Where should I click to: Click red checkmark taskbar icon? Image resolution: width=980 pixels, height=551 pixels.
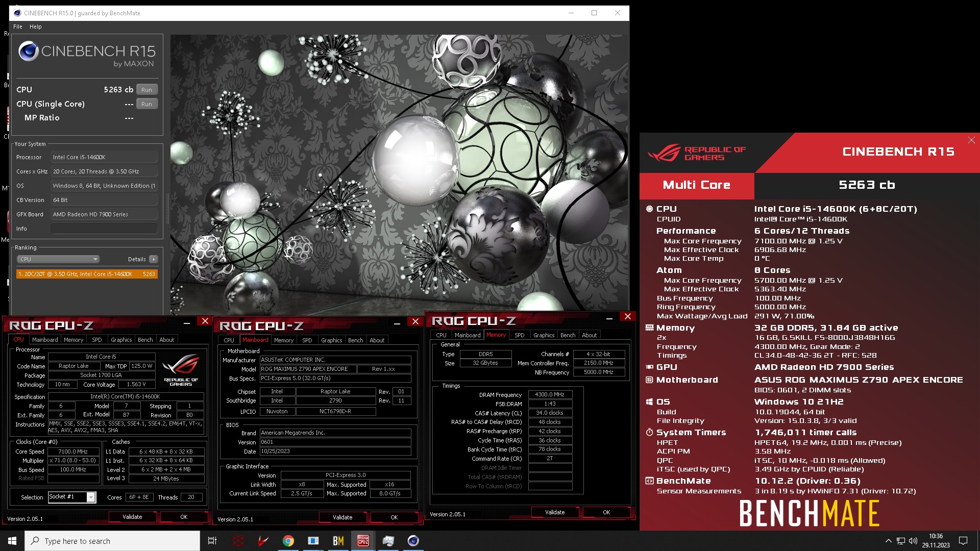(263, 541)
